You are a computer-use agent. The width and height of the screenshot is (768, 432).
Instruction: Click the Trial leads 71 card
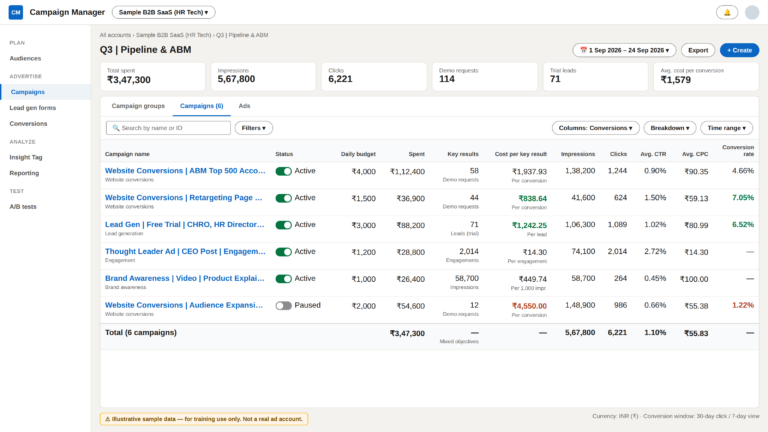596,76
